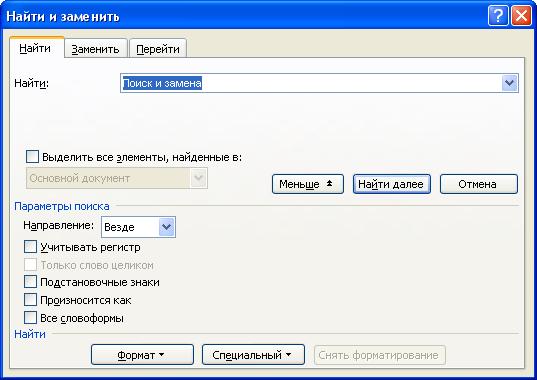Toggle the Все словоформы checkbox
The width and height of the screenshot is (537, 380).
pos(30,318)
